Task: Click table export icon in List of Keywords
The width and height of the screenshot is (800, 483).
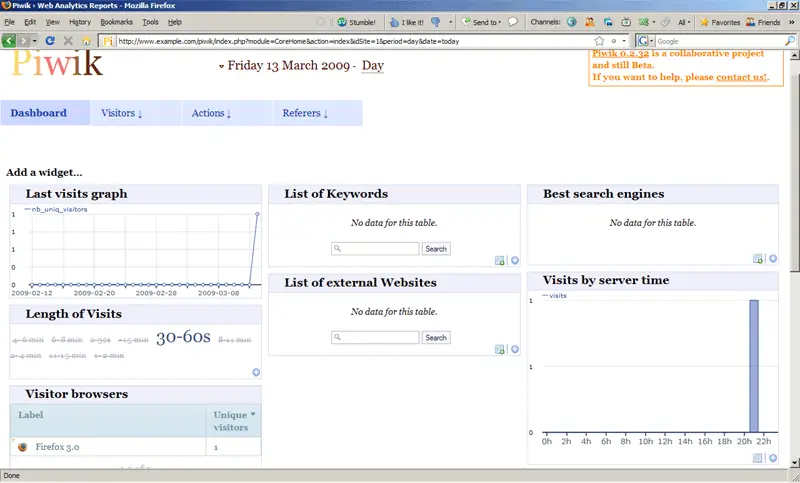Action: coord(499,261)
